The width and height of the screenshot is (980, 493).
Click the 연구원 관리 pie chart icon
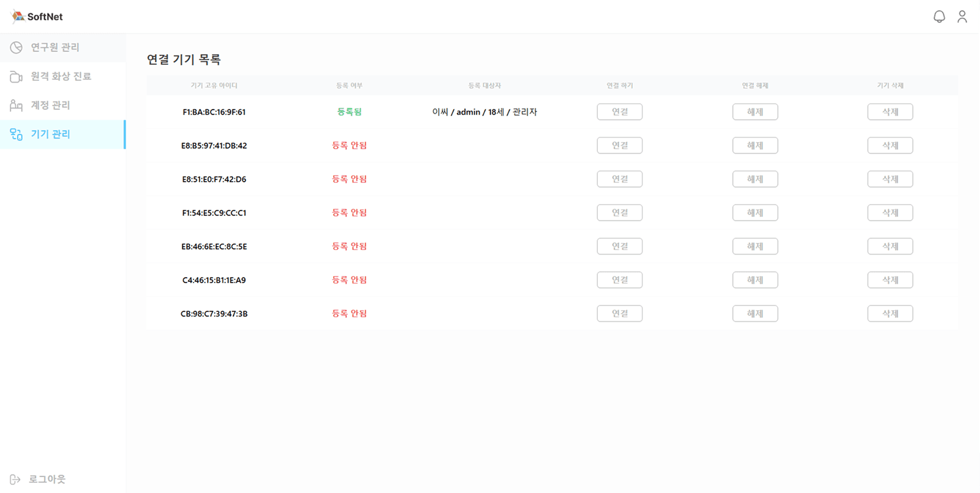point(16,47)
